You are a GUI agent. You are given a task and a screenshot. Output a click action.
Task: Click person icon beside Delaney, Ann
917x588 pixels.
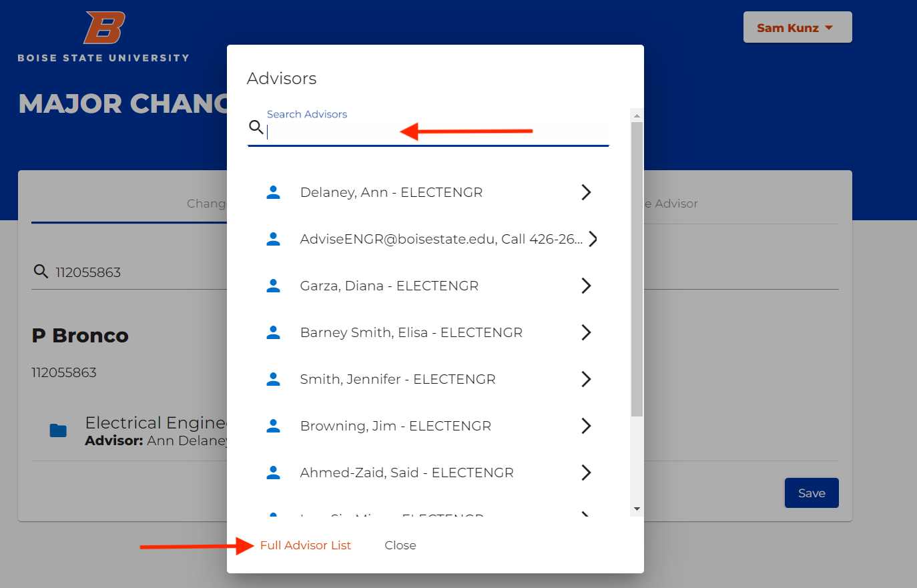[274, 192]
